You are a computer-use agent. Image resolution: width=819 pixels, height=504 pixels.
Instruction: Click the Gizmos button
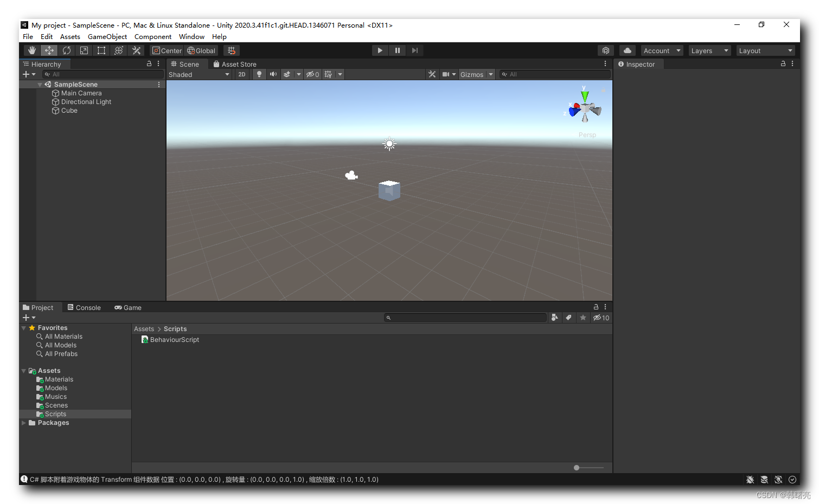tap(472, 74)
